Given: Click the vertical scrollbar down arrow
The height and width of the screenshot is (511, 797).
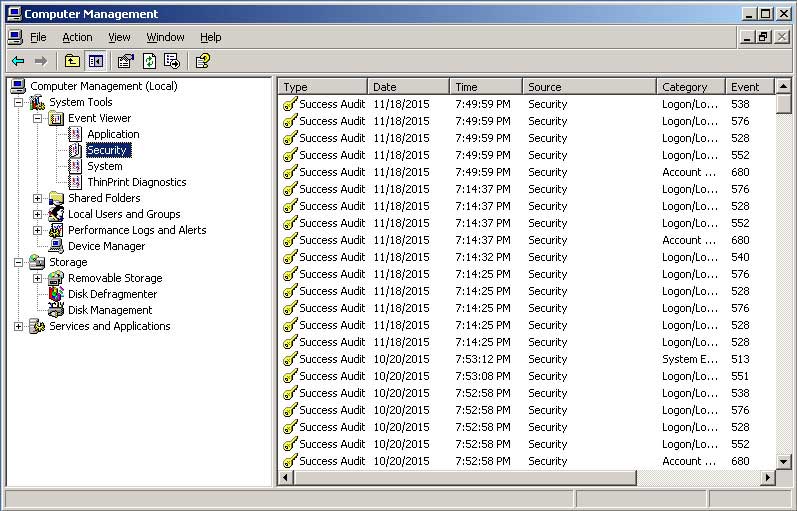Looking at the screenshot, I should 783,462.
